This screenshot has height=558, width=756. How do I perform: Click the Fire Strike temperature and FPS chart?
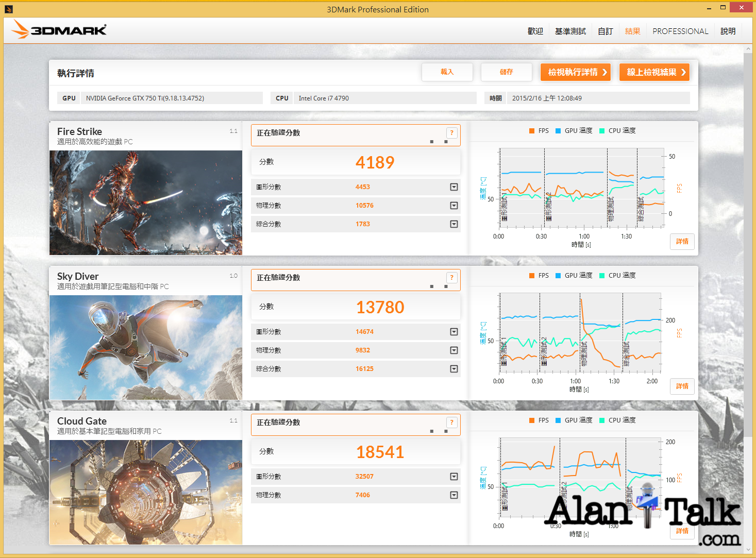581,188
